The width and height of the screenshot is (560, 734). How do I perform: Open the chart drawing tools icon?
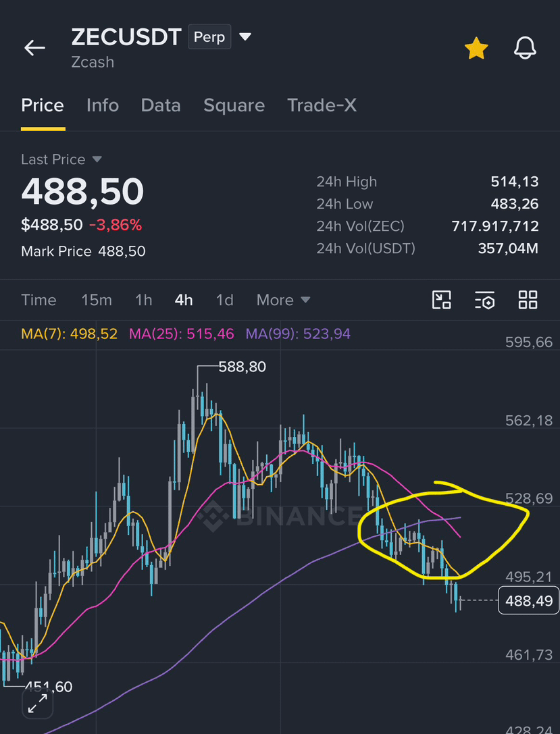(441, 300)
